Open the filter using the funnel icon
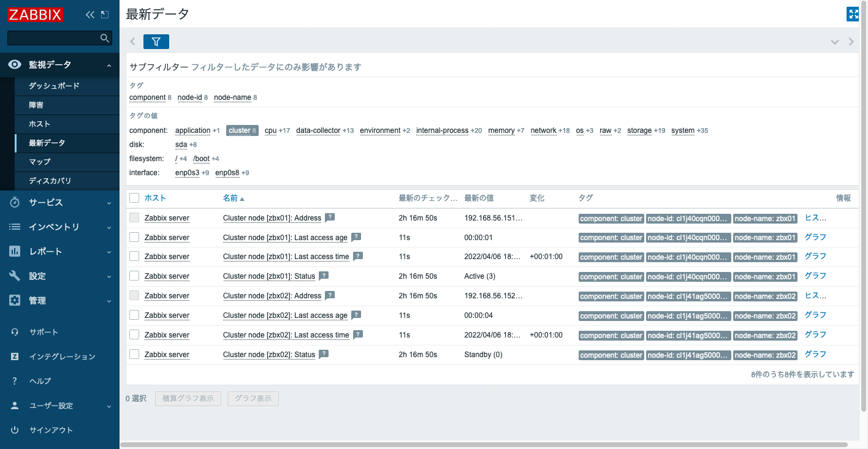The height and width of the screenshot is (449, 868). click(x=156, y=42)
